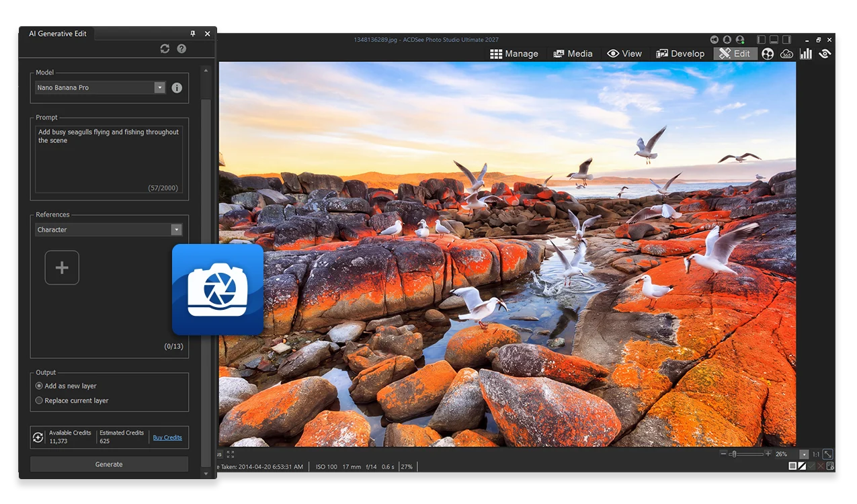Open the 365 cloud mode icon
857x504 pixels.
pyautogui.click(x=786, y=54)
